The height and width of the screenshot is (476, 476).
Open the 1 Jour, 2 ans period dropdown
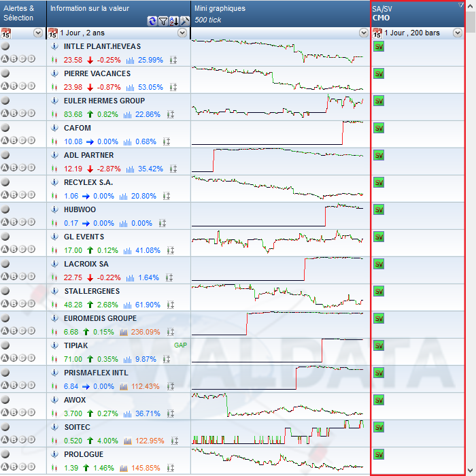182,33
